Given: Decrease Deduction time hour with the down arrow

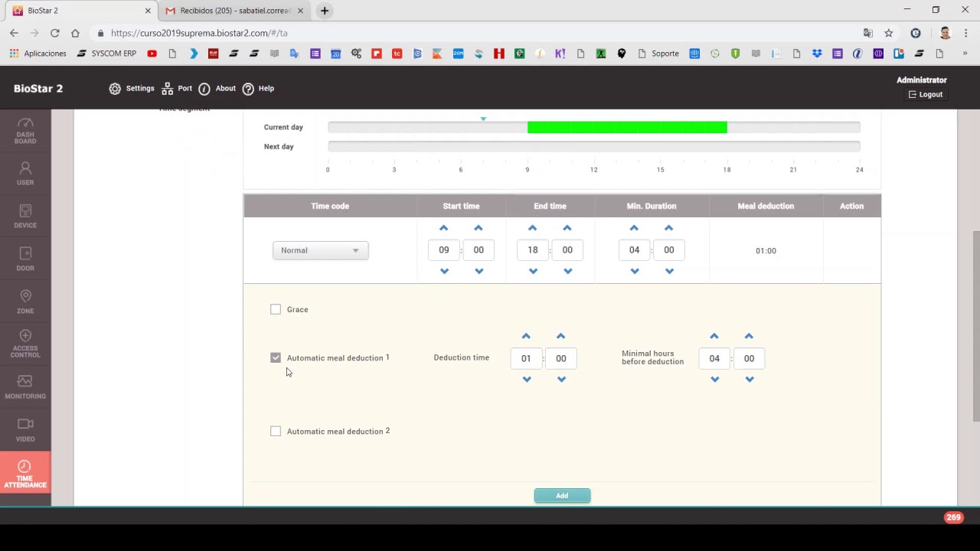Looking at the screenshot, I should point(527,379).
